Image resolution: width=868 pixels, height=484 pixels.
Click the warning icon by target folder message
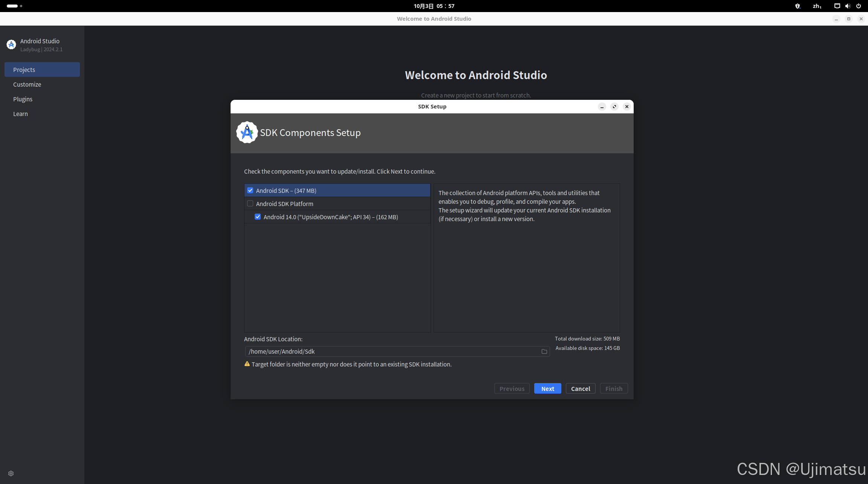pyautogui.click(x=247, y=364)
